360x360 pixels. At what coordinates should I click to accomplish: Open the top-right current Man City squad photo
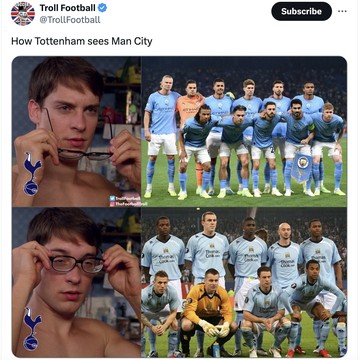(x=244, y=131)
